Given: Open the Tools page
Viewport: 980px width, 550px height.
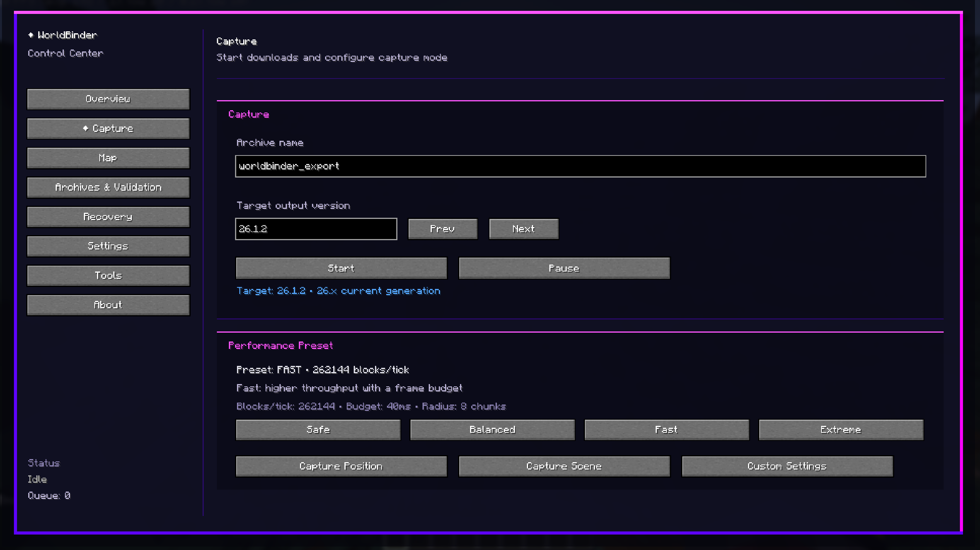Looking at the screenshot, I should [108, 275].
